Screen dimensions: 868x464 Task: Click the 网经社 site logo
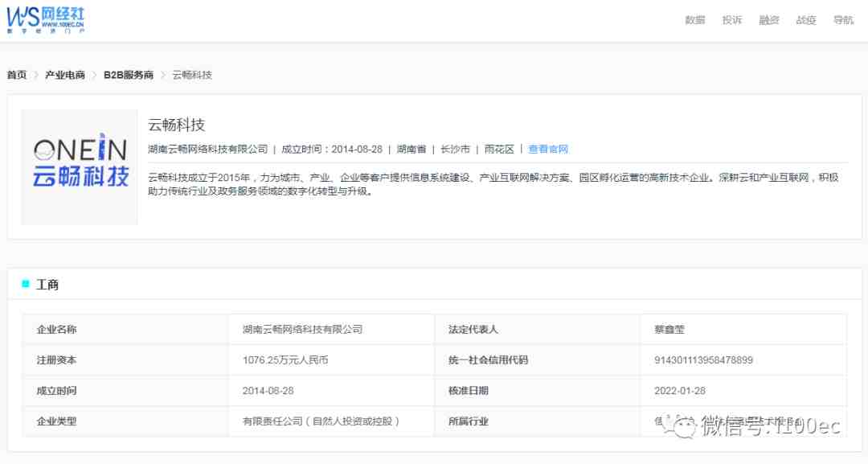pos(45,20)
